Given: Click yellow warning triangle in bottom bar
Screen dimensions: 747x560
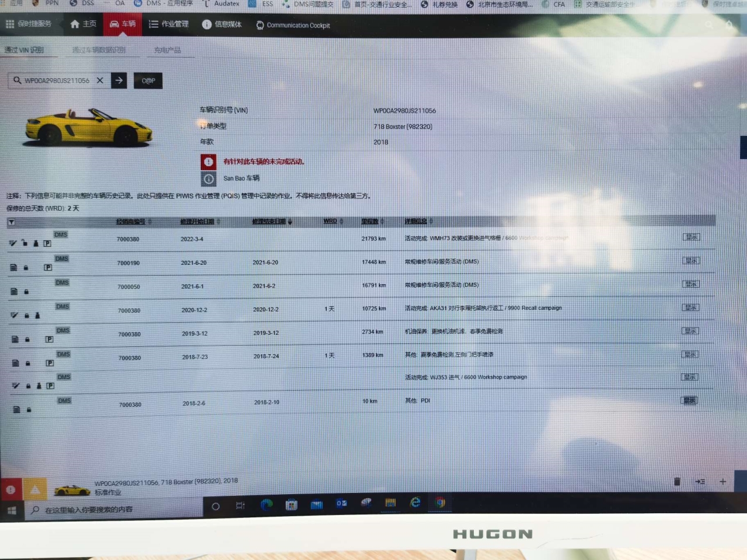Looking at the screenshot, I should (x=35, y=490).
